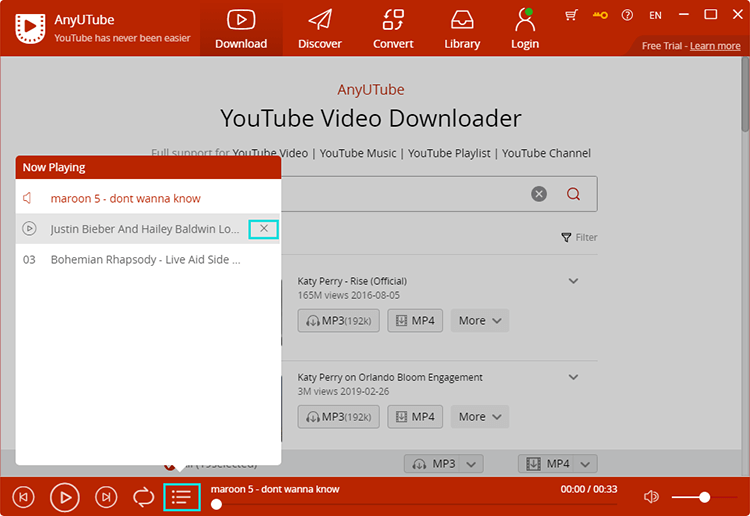Download Katy Perry - Rise as MP4
This screenshot has height=516, width=750.
click(x=415, y=320)
